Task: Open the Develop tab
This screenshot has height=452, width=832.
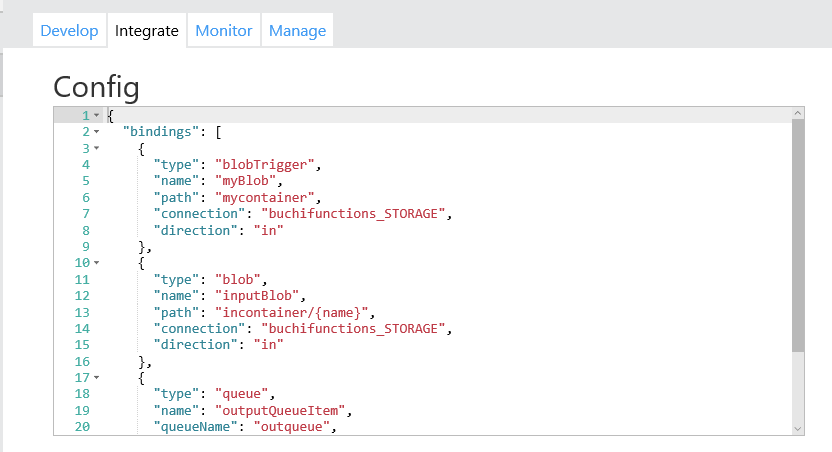Action: [69, 30]
